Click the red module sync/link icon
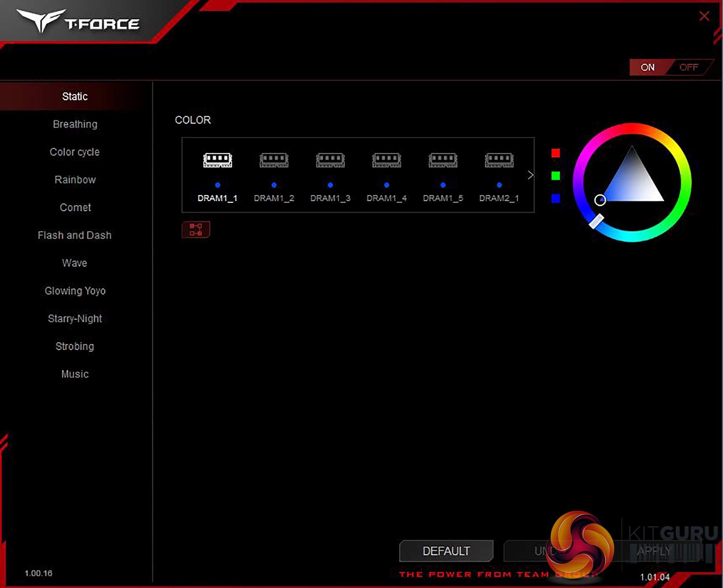 [x=196, y=230]
